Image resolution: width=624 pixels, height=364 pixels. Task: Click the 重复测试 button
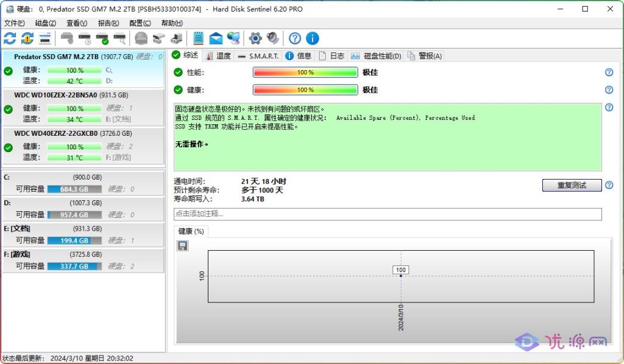click(572, 185)
